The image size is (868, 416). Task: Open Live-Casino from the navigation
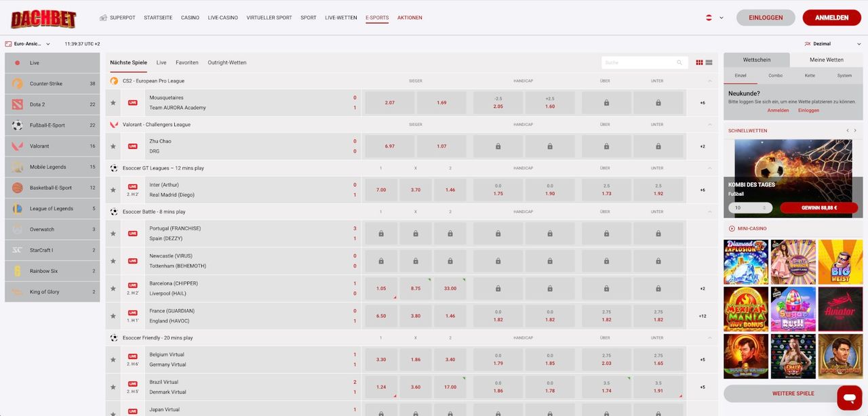tap(222, 18)
